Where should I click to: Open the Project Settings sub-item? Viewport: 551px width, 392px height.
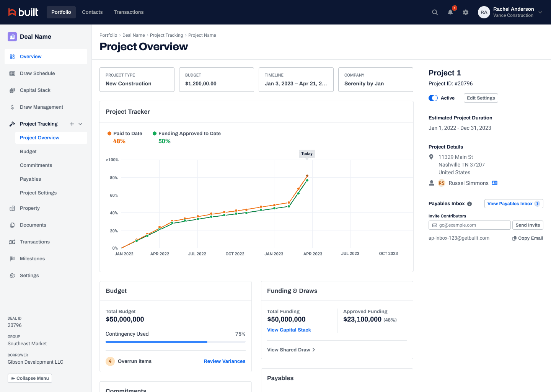[x=51, y=193]
